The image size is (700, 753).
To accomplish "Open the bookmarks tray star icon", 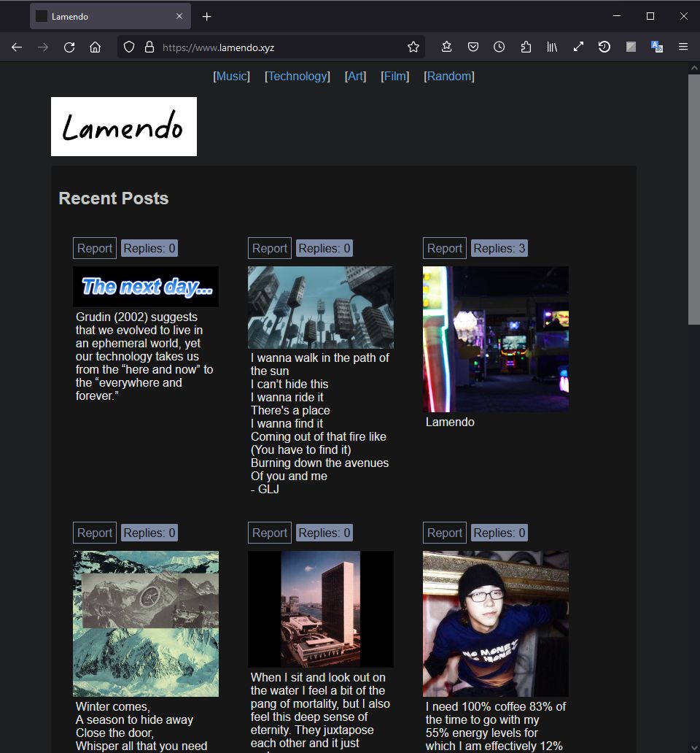I will coord(447,47).
